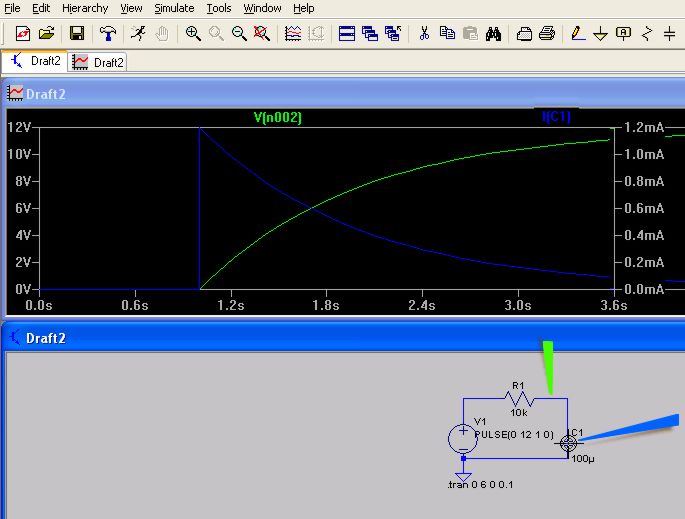Click the Zoom to Fit icon
This screenshot has width=685, height=519.
tap(262, 33)
